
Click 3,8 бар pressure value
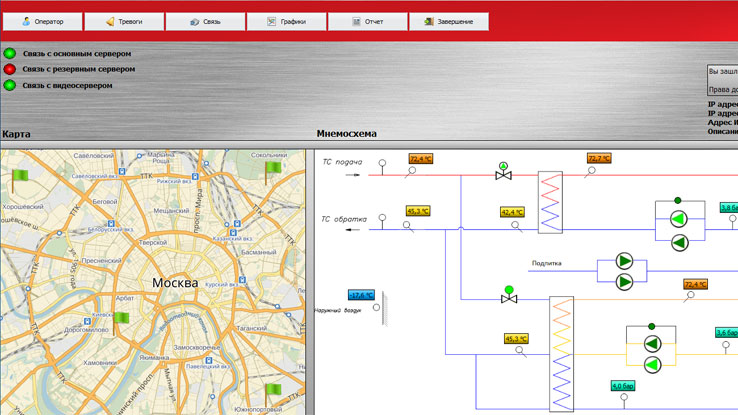point(729,207)
